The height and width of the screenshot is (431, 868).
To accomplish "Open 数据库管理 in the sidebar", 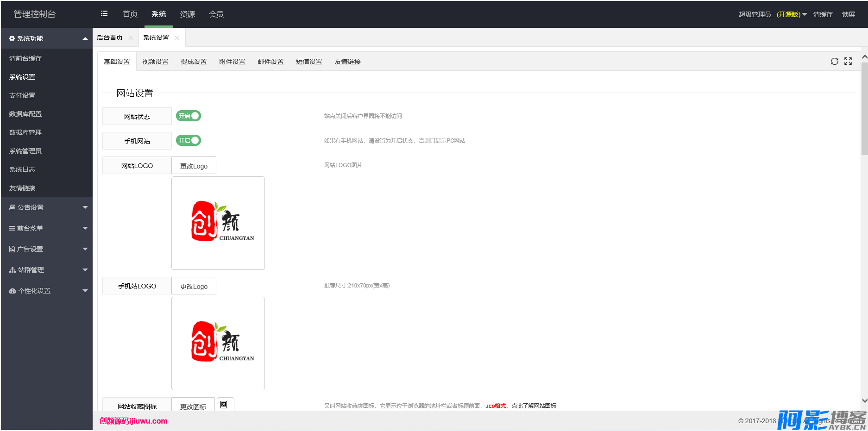I will coord(46,132).
